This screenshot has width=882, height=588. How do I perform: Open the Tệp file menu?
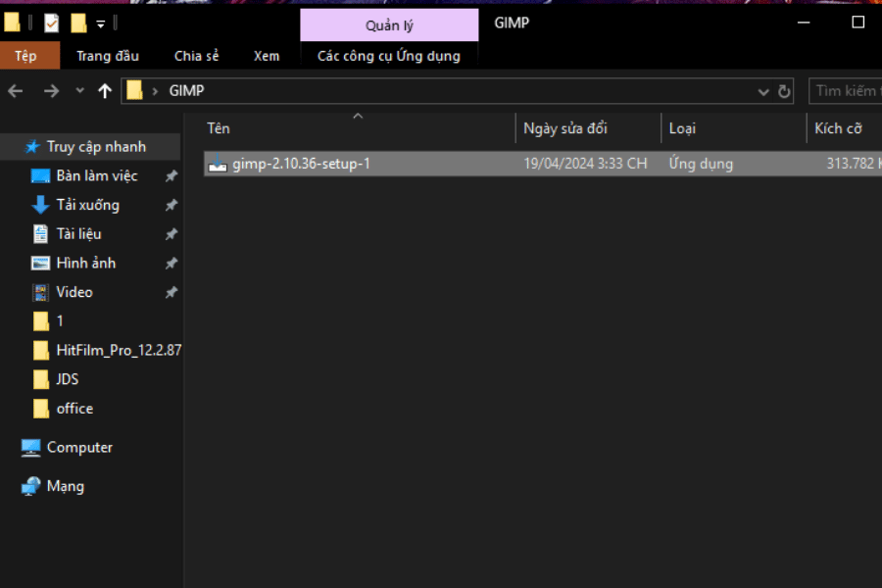pyautogui.click(x=25, y=56)
